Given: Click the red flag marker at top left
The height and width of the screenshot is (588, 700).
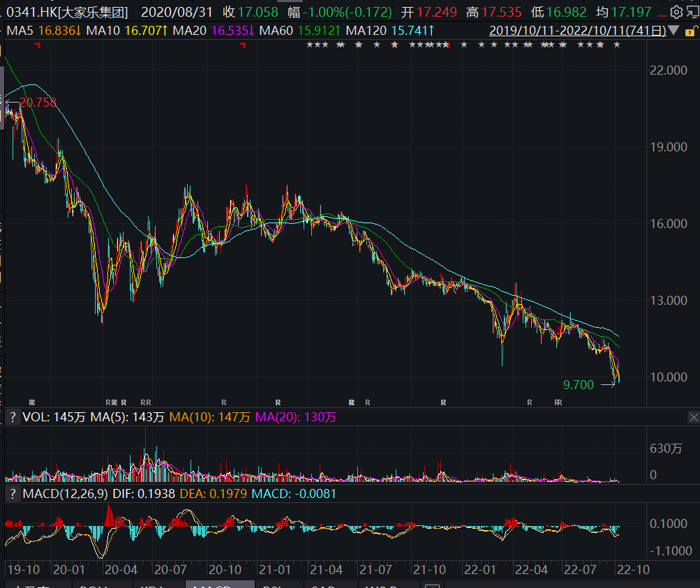Looking at the screenshot, I should click(37, 45).
